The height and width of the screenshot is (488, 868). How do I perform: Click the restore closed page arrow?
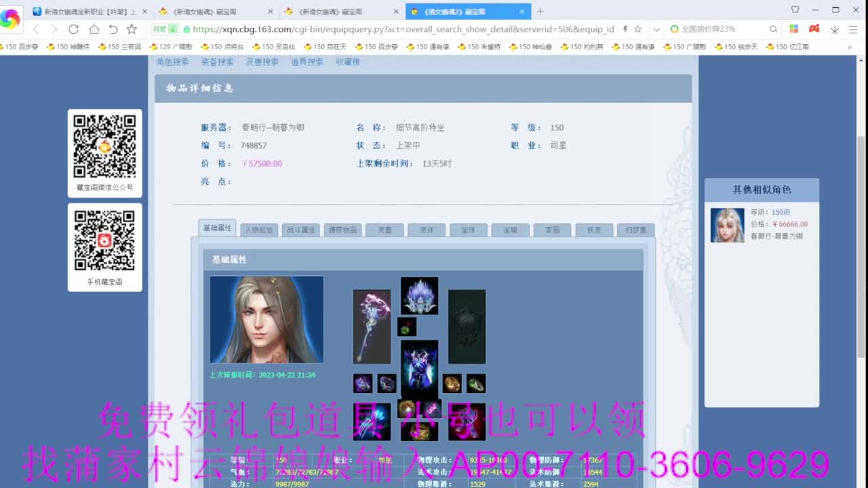[113, 29]
